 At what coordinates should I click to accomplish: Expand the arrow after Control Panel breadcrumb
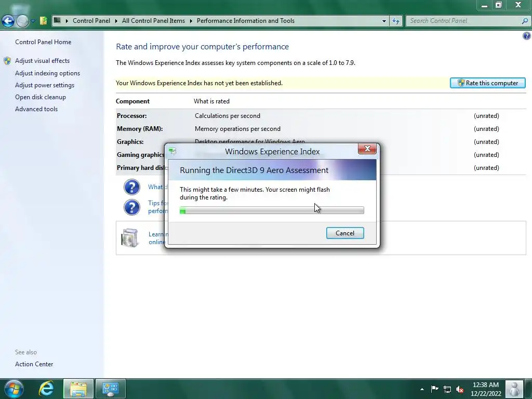point(116,21)
